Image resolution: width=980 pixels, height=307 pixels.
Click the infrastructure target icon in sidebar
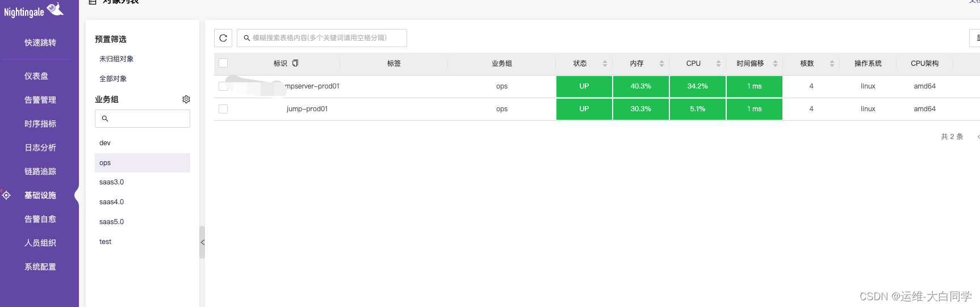[6, 195]
